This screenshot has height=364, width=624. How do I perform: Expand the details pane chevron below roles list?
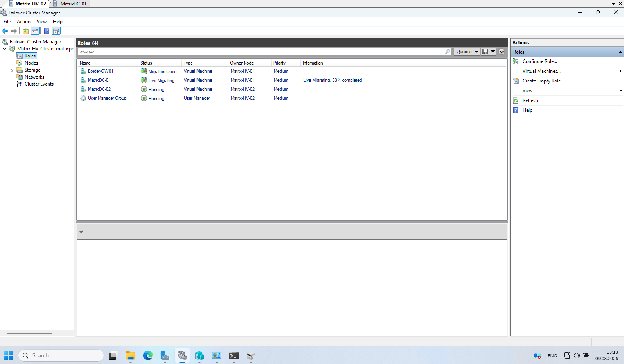click(x=81, y=232)
